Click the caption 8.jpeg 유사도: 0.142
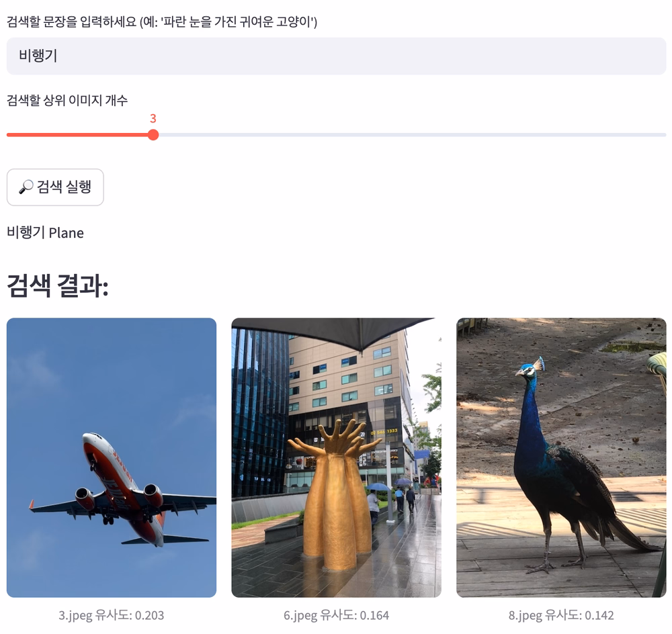672x634 pixels. [x=561, y=616]
